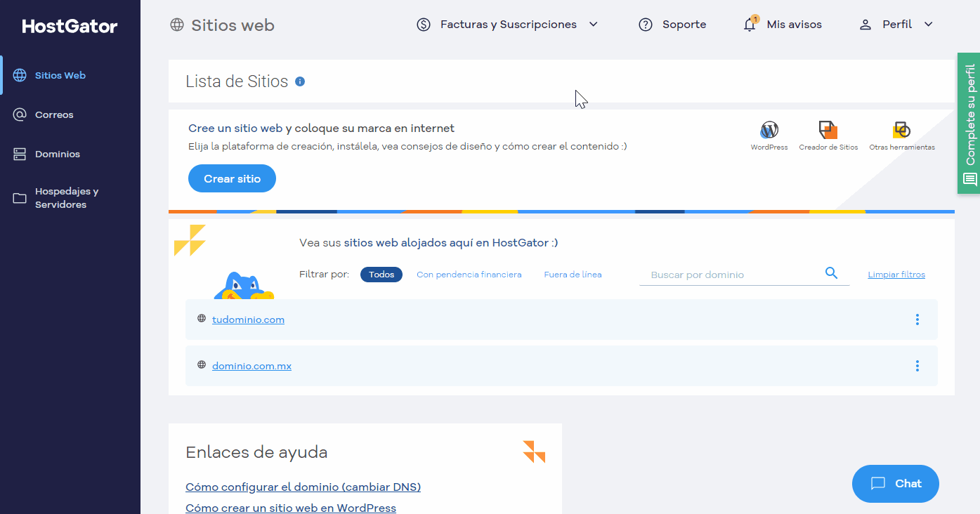This screenshot has width=980, height=514.
Task: Expand the Facturas y Suscripciones dropdown arrow
Action: (594, 25)
